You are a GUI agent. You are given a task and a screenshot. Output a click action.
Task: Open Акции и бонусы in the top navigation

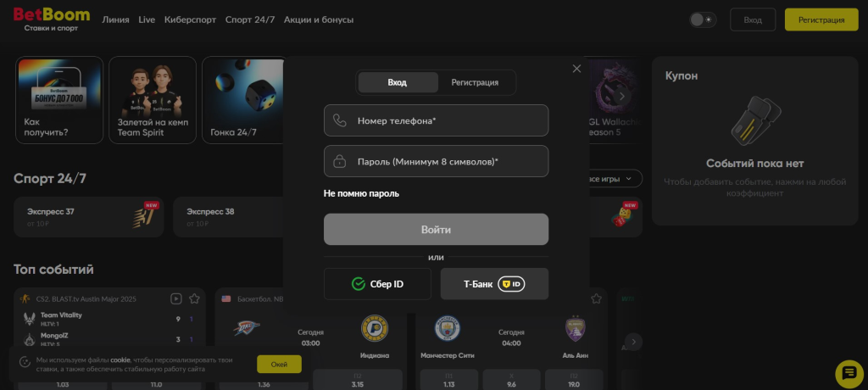click(319, 19)
